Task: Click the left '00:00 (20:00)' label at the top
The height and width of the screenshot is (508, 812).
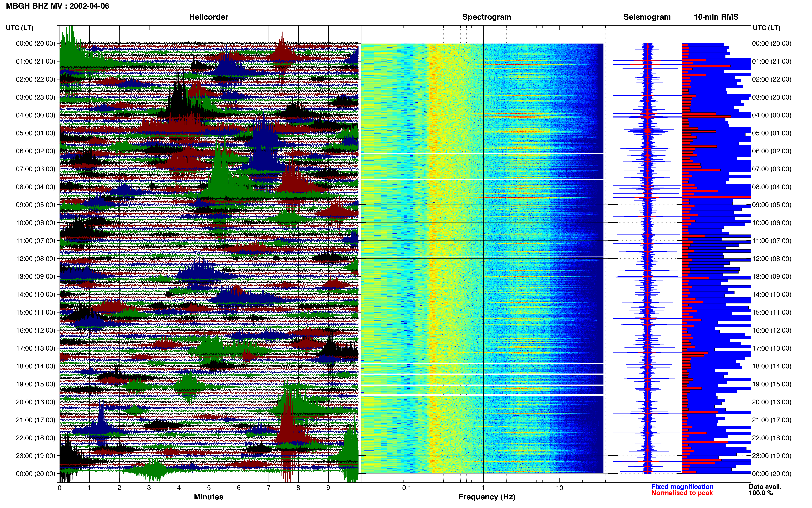Action: 36,44
